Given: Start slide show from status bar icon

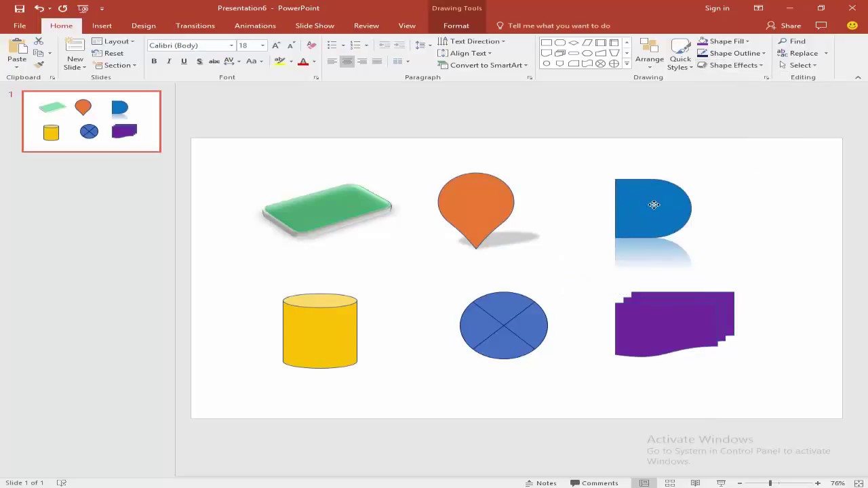Looking at the screenshot, I should point(721,483).
